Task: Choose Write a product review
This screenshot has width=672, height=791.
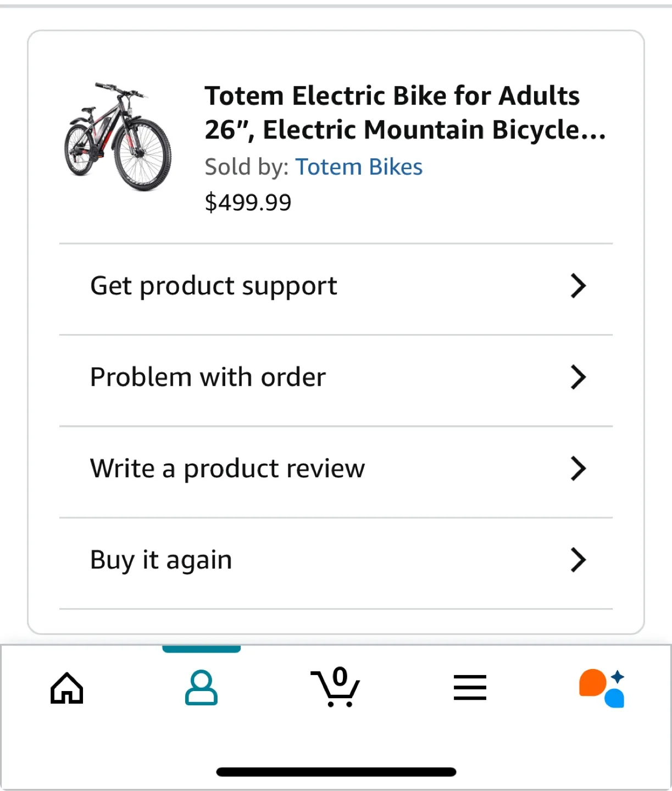Action: [227, 469]
